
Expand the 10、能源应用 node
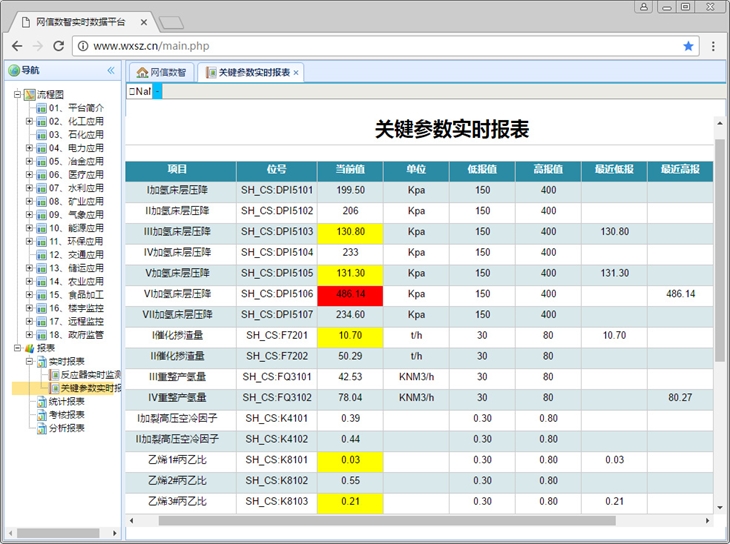pyautogui.click(x=29, y=228)
